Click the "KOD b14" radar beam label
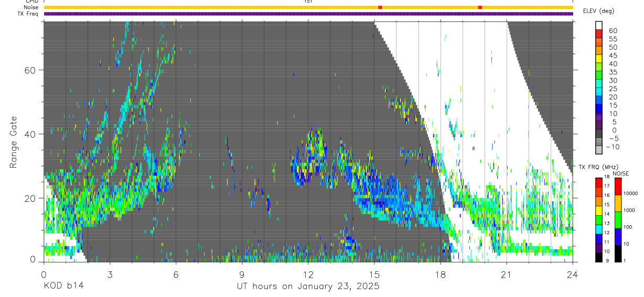Image resolution: width=644 pixels, height=297 pixels. [x=63, y=286]
